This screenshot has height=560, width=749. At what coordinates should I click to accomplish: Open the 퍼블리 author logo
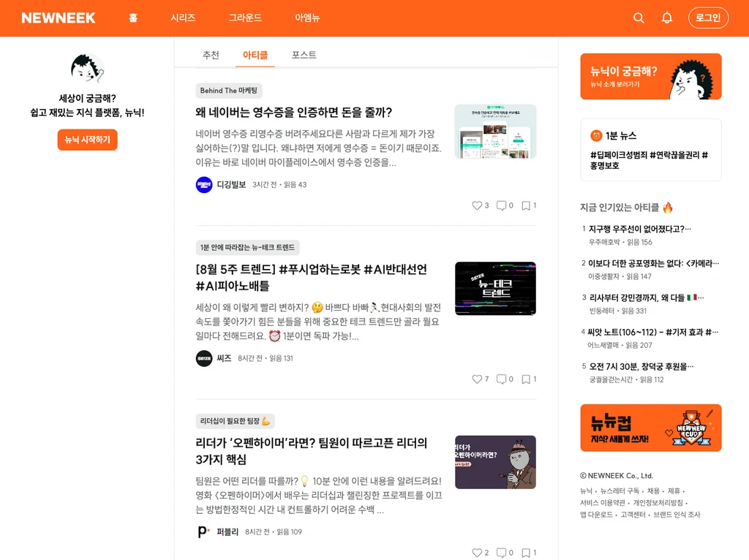(204, 531)
